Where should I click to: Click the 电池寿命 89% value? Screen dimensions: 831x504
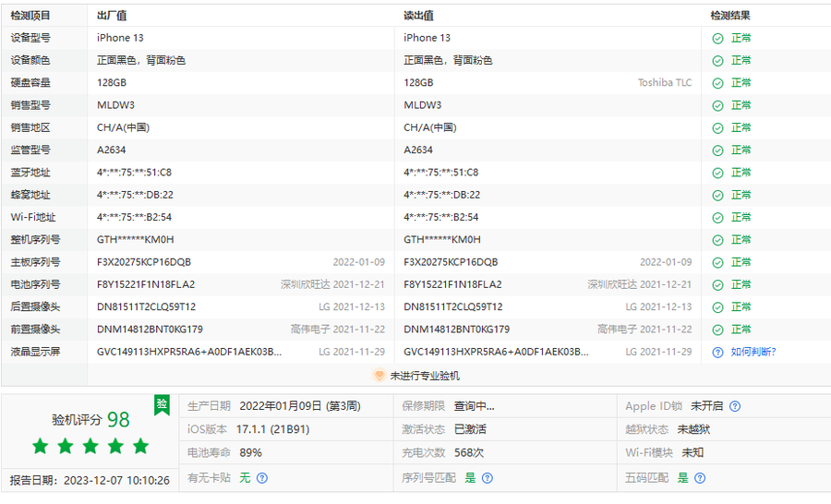[x=250, y=452]
